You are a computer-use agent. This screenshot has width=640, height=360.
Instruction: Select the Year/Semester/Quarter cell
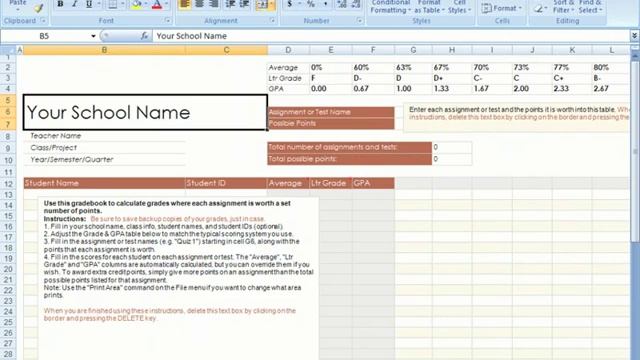[x=104, y=160]
